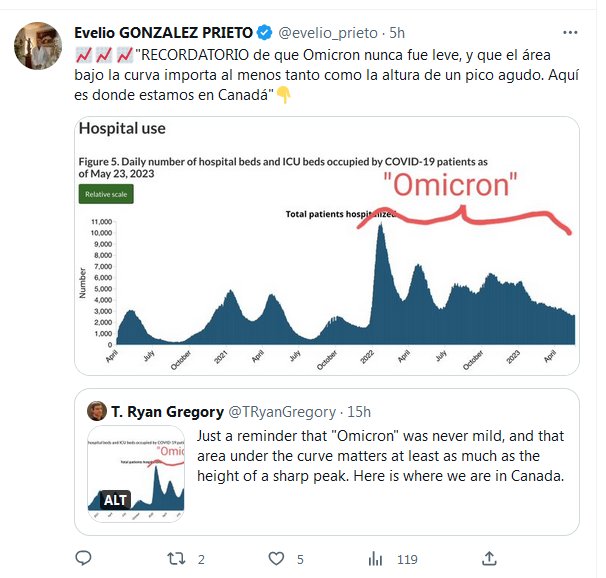The width and height of the screenshot is (606, 578).
Task: Open the Evelio GONZALEZ PRIETO display name
Action: point(164,32)
